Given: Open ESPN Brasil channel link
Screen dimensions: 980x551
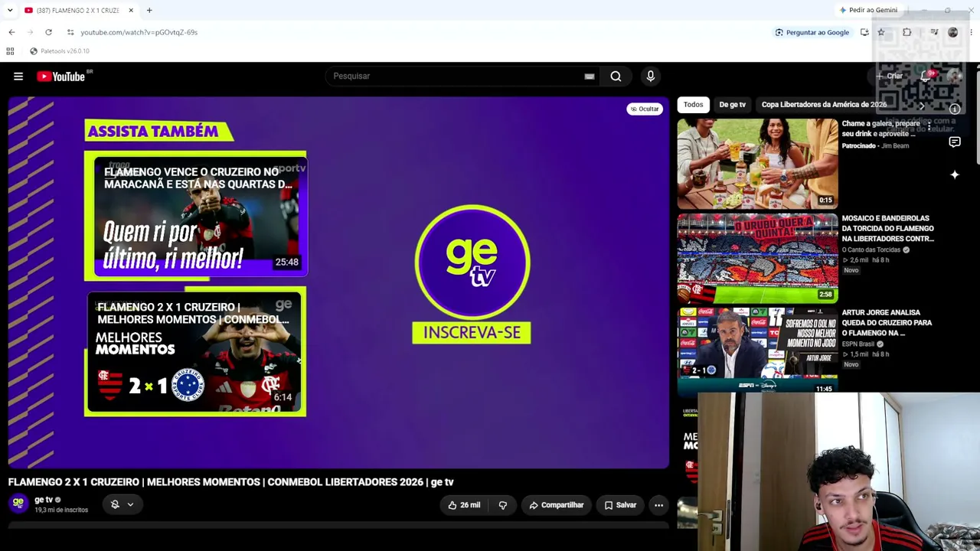Looking at the screenshot, I should [858, 344].
